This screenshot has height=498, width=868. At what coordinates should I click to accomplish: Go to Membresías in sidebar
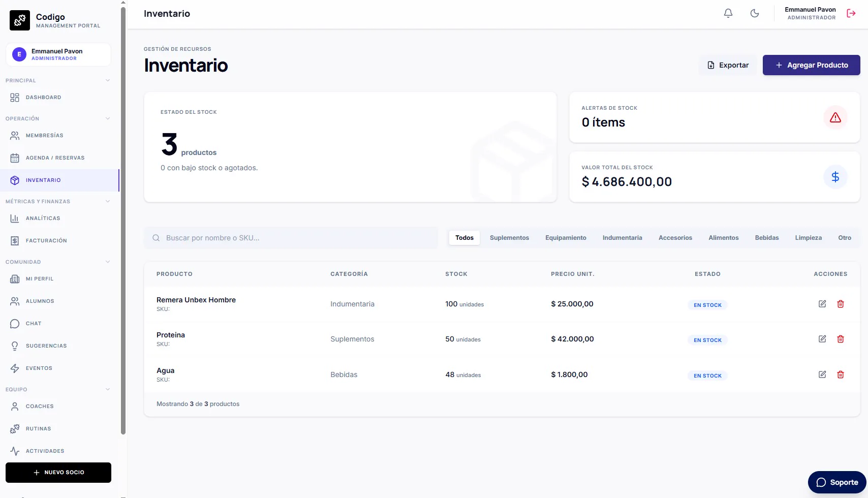tap(59, 136)
